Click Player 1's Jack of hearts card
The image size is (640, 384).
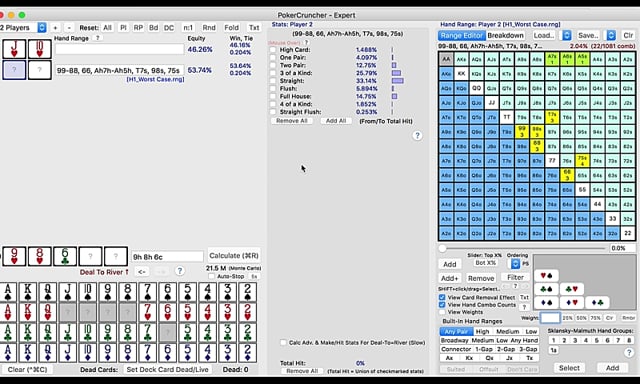tap(14, 49)
